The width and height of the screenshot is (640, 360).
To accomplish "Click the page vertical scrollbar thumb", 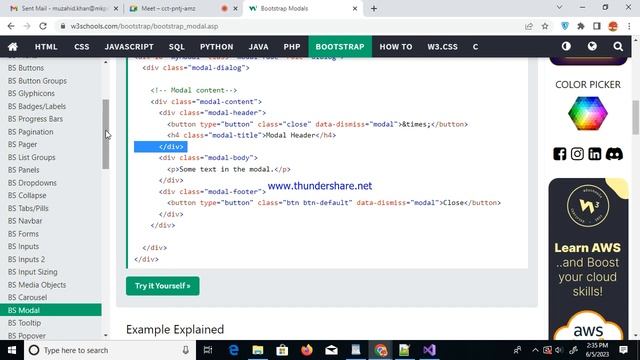I will point(636,117).
